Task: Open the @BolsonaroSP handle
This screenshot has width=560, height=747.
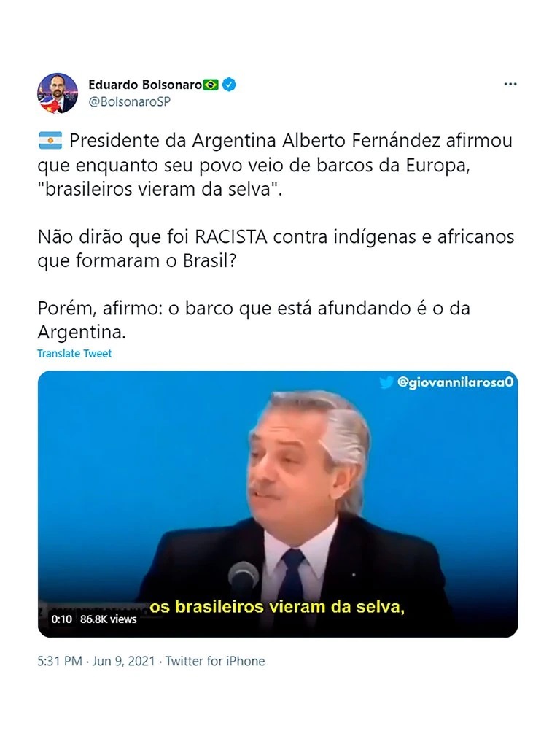Action: coord(129,101)
